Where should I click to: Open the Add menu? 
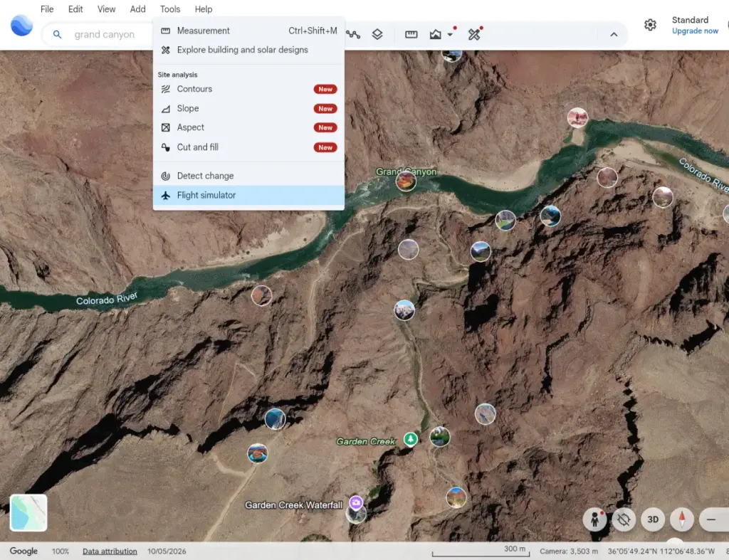(137, 9)
